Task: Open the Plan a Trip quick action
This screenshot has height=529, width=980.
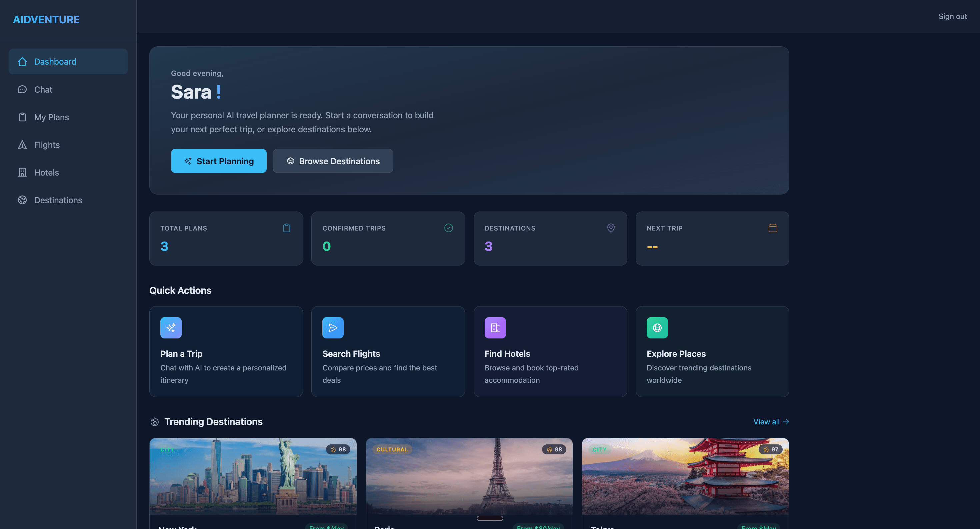Action: pyautogui.click(x=226, y=352)
